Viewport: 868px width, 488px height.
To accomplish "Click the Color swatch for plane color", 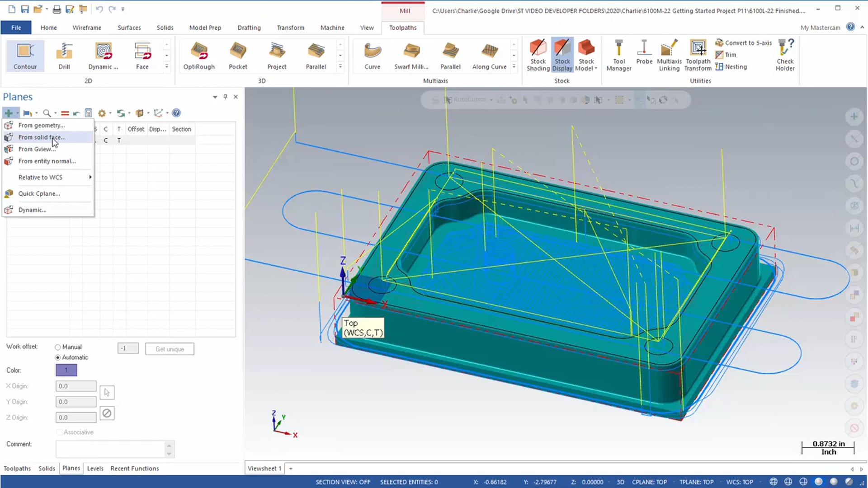I will coord(66,370).
